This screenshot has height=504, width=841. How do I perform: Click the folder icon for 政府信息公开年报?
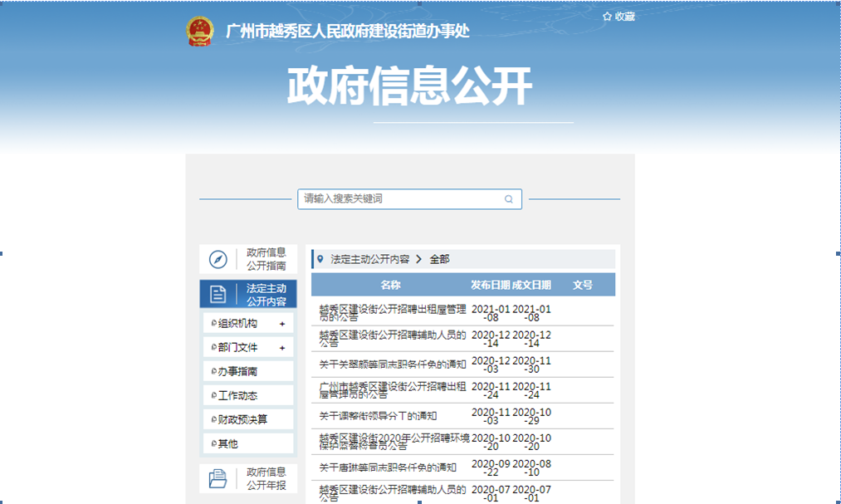pos(218,478)
